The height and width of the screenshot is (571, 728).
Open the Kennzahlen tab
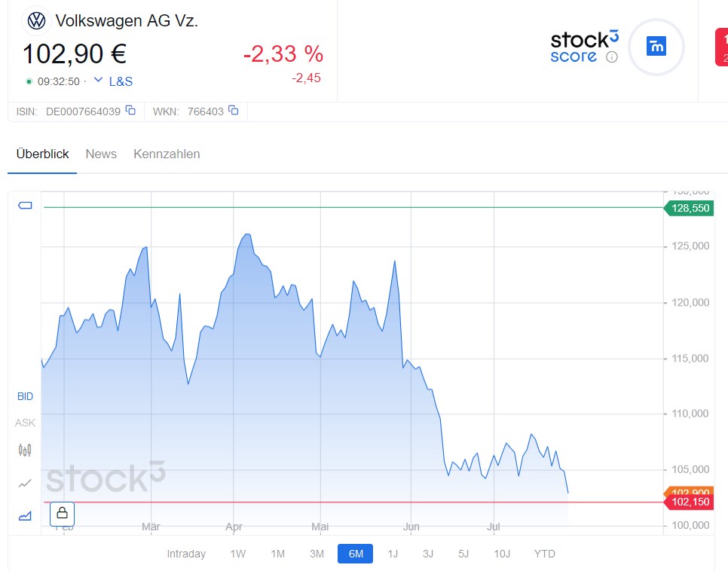tap(167, 154)
